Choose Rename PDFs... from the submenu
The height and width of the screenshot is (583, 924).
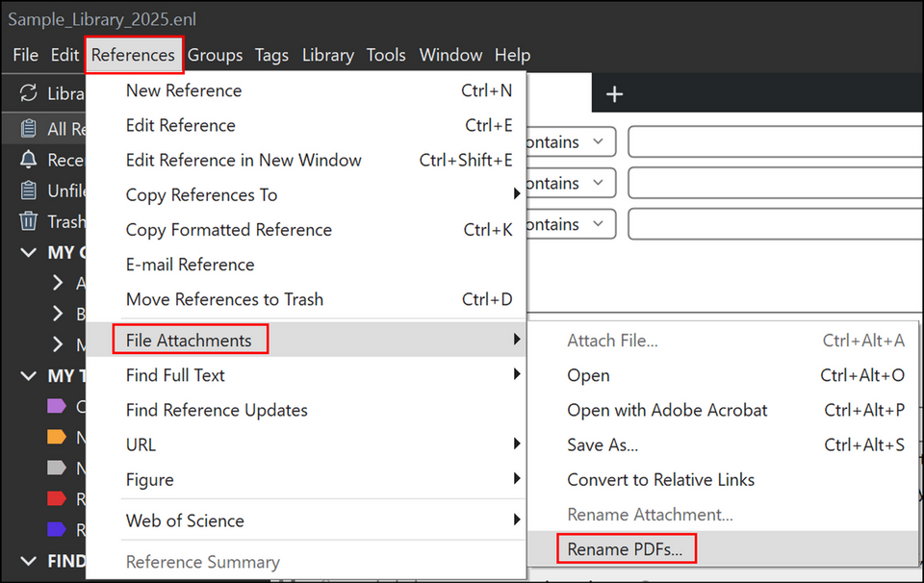click(x=625, y=549)
